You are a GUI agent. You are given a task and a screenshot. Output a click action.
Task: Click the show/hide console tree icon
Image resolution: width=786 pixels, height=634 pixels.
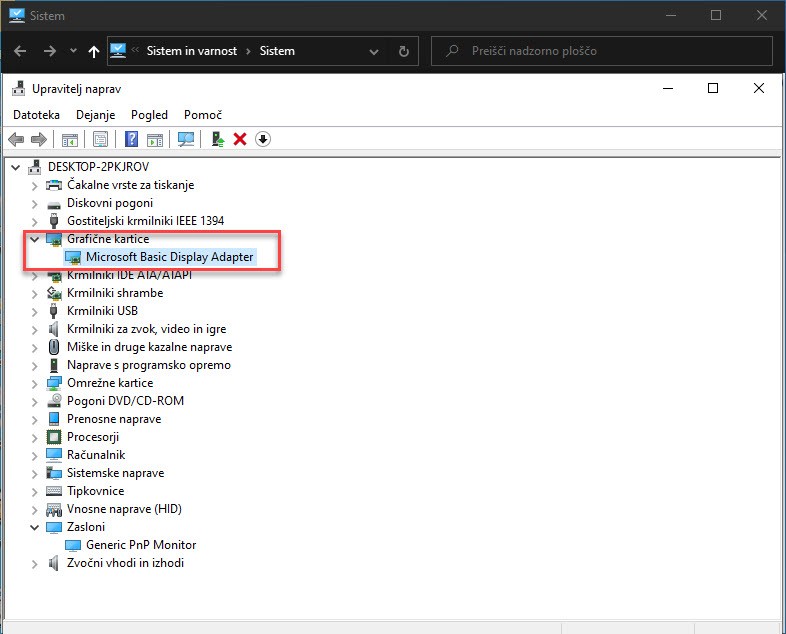(x=70, y=139)
